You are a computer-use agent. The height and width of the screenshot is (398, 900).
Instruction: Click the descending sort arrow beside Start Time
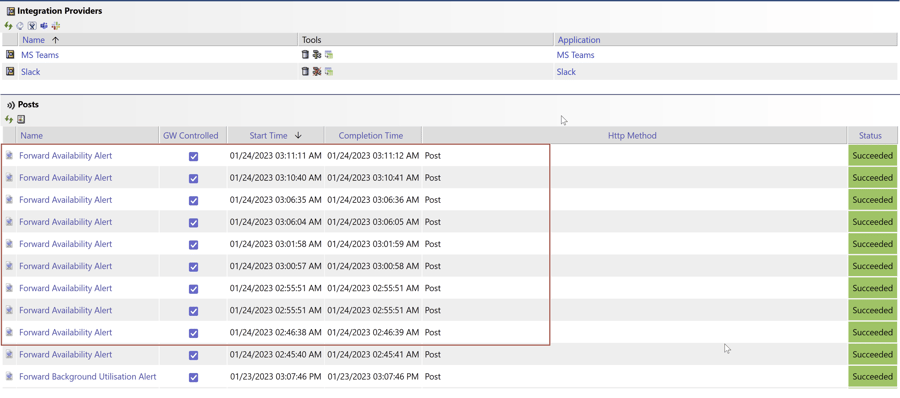click(298, 136)
